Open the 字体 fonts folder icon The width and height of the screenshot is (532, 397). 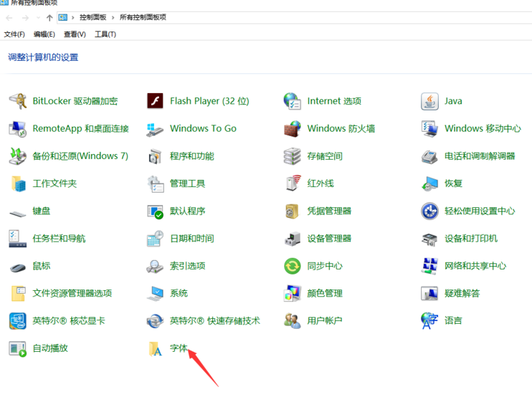pyautogui.click(x=155, y=348)
